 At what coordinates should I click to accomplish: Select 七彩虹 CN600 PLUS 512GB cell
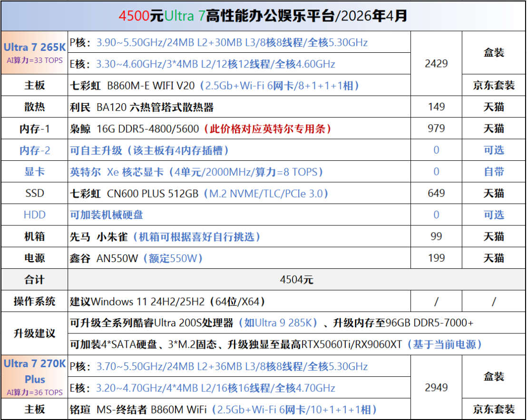[x=239, y=193]
